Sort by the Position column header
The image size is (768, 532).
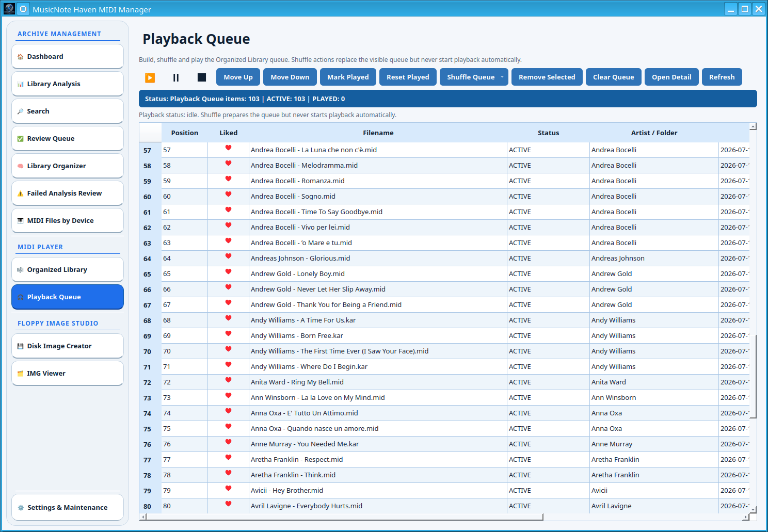point(185,133)
